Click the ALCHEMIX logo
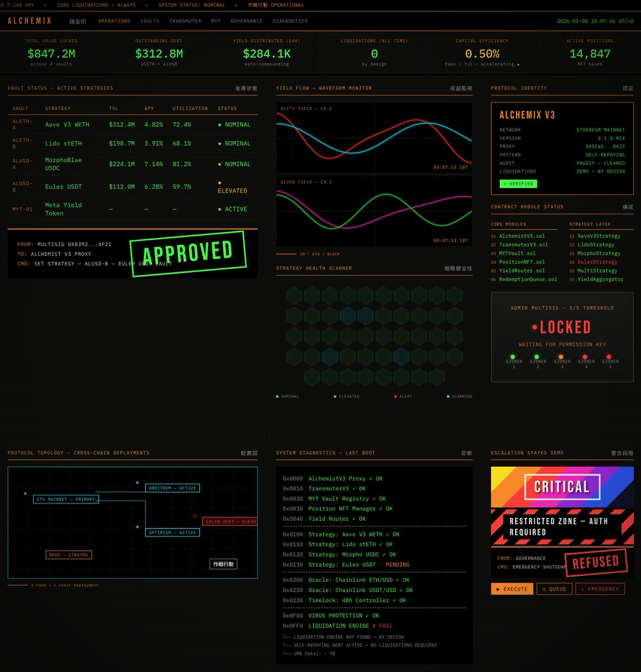The height and width of the screenshot is (672, 641). coord(30,21)
